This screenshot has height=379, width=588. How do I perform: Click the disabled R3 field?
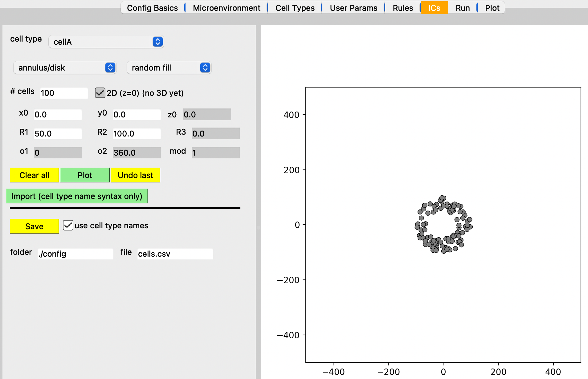click(215, 133)
